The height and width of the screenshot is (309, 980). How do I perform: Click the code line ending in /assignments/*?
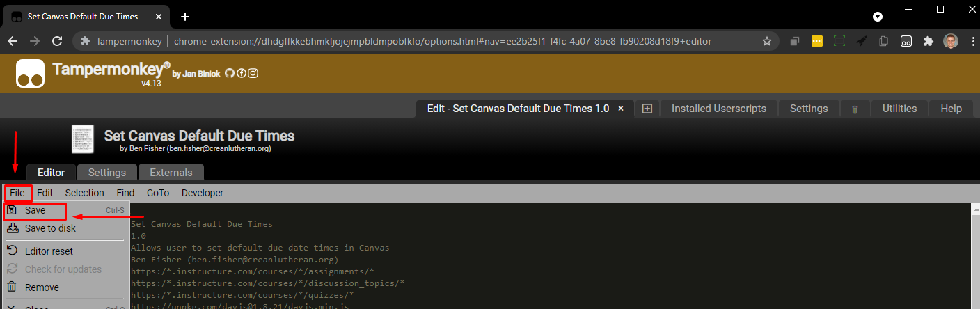[x=253, y=271]
